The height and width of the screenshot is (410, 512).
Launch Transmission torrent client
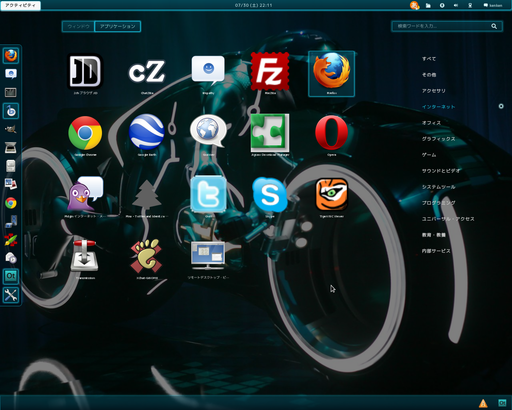click(85, 255)
